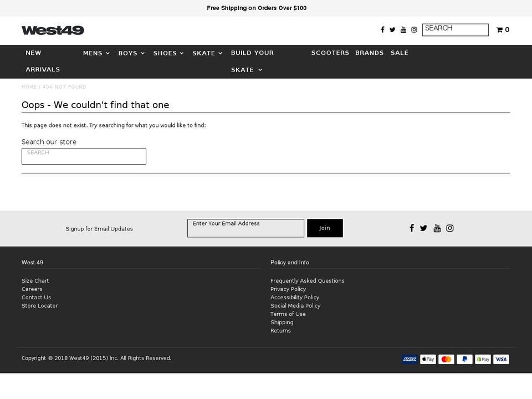
Task: Expand the Shoes menu chevron
Action: (182, 53)
